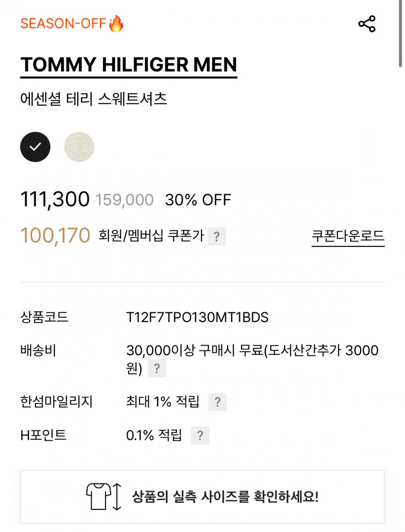Click the 100,170 member coupon price
Viewport: 405px width, 532px height.
[55, 236]
